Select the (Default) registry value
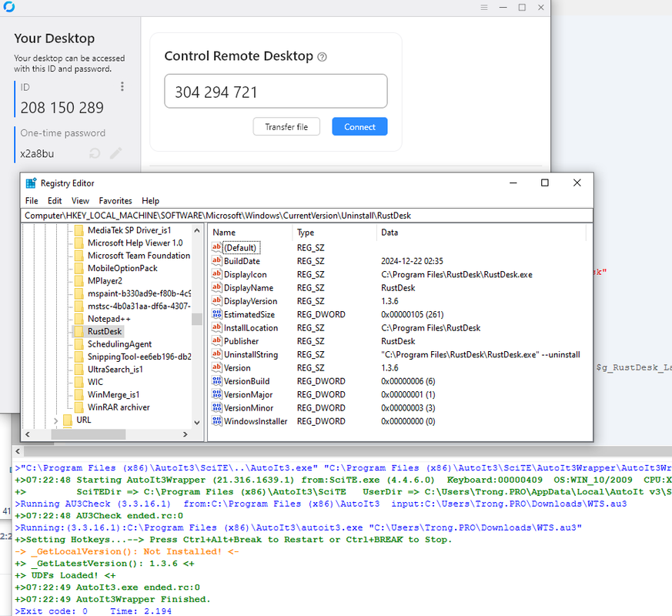The width and height of the screenshot is (672, 616). [x=240, y=248]
